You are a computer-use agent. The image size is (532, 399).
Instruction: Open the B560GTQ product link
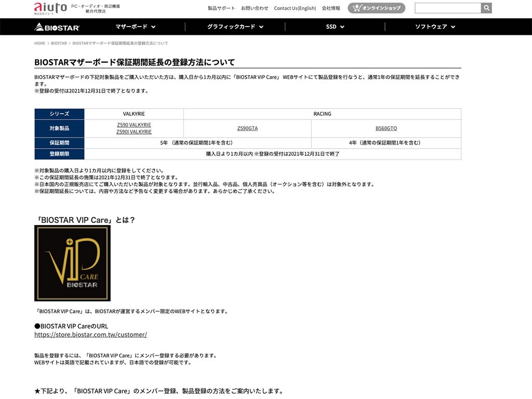click(386, 128)
